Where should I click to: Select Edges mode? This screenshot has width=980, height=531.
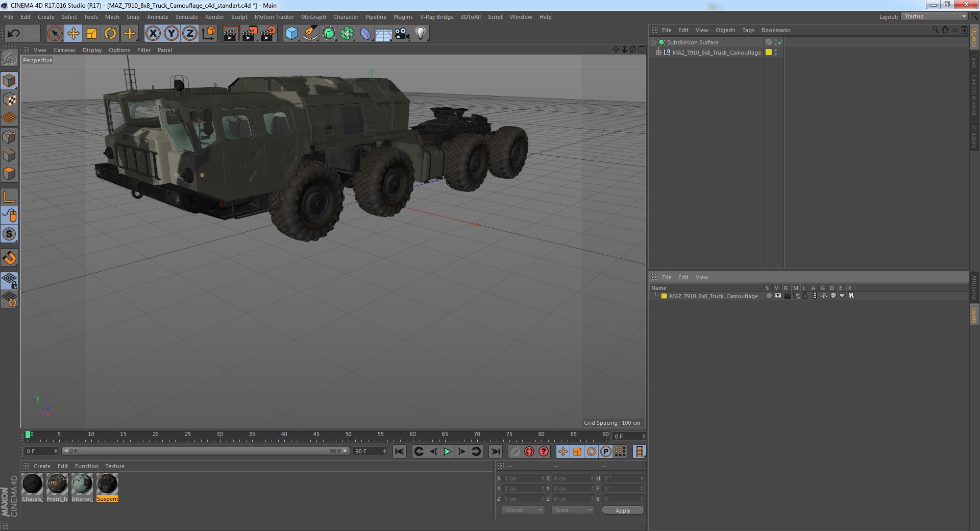(x=9, y=155)
